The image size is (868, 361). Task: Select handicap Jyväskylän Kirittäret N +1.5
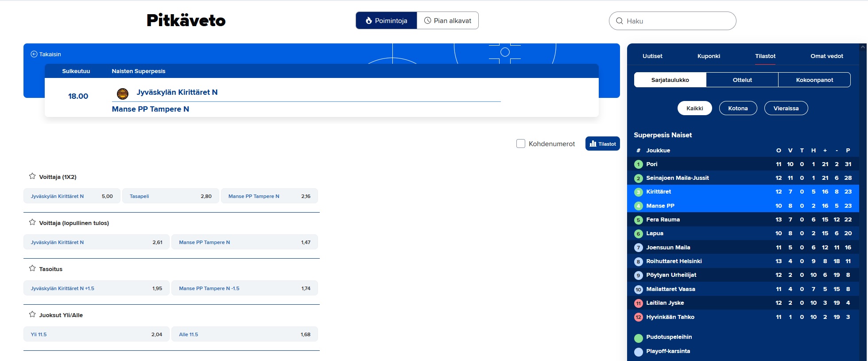click(97, 288)
